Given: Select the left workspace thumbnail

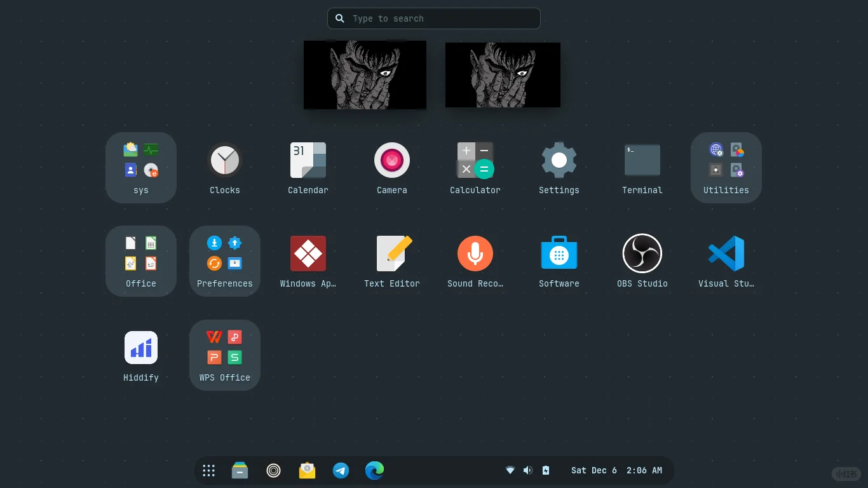Looking at the screenshot, I should click(x=365, y=75).
